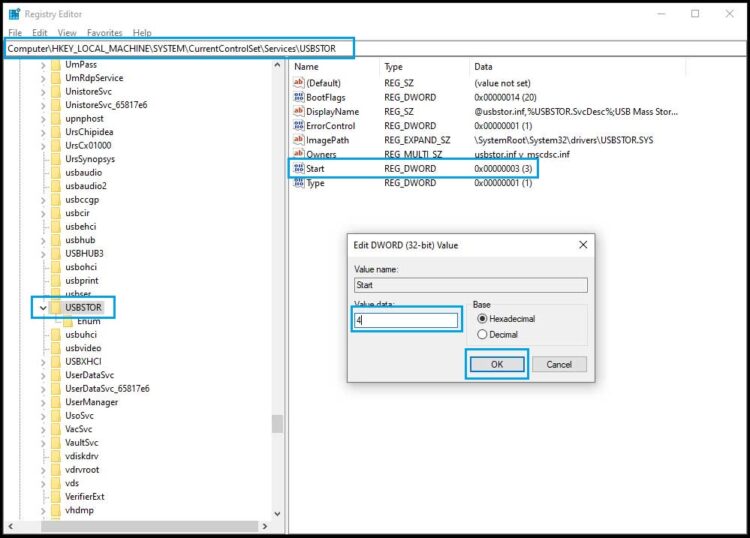Viewport: 750px width, 538px height.
Task: Select the ImagePath string icon
Action: [298, 140]
